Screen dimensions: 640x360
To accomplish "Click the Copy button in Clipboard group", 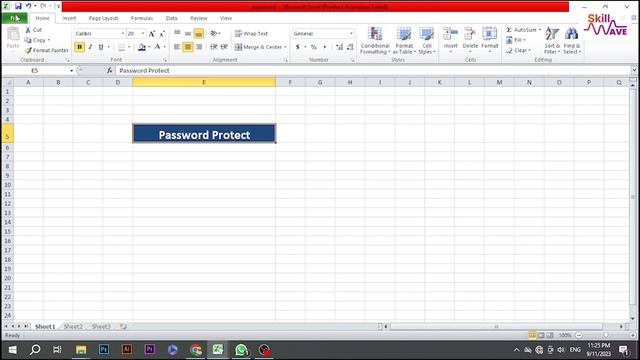I will pyautogui.click(x=37, y=40).
